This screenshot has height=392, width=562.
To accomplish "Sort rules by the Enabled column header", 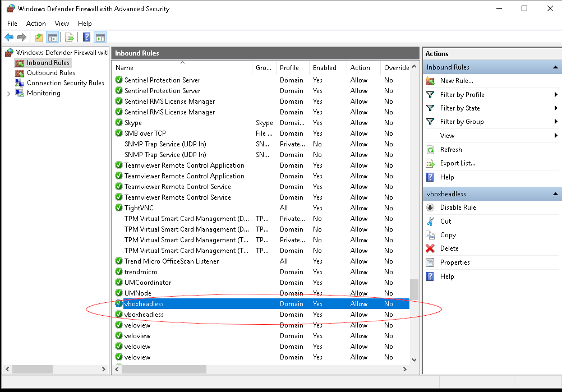I will pos(328,68).
